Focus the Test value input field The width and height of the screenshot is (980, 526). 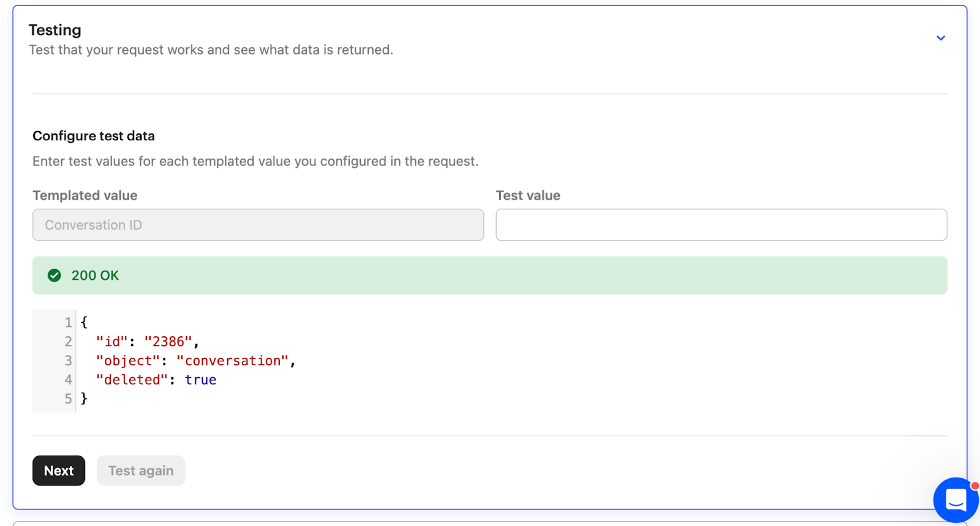pos(721,225)
